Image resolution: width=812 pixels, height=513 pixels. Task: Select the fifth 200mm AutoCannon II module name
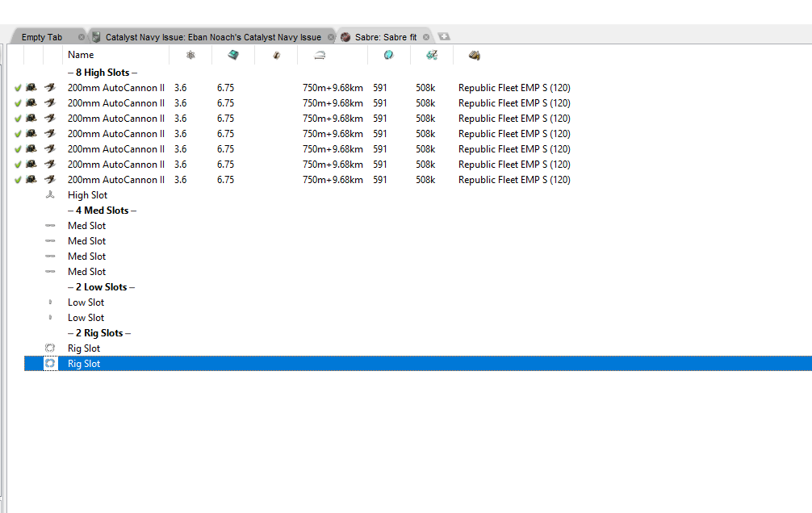coord(116,149)
